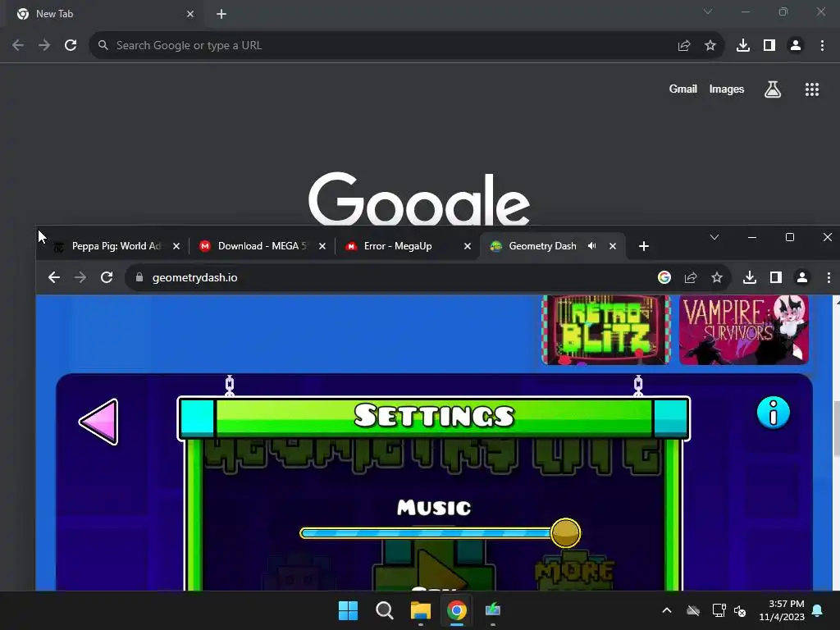
Task: Open the notification bell in taskbar
Action: tap(818, 610)
